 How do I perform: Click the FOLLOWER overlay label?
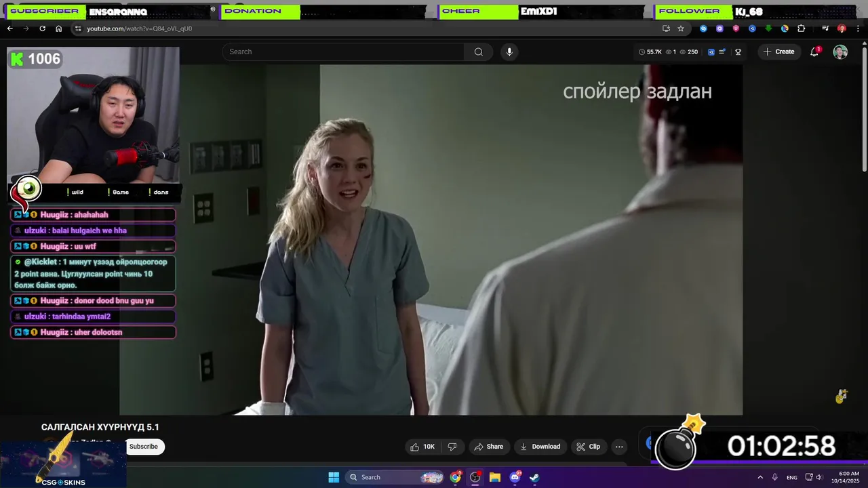[689, 11]
